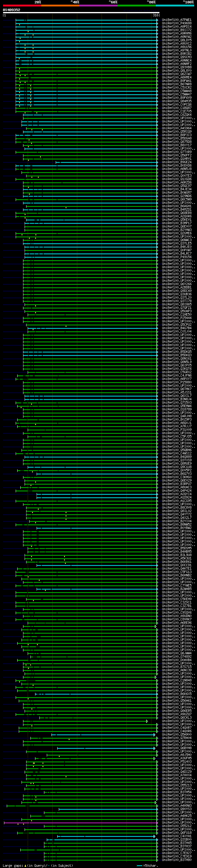The width and height of the screenshot is (197, 868).
Task: Open hit UniRef100_Q29ND6
Action: tap(176, 196)
